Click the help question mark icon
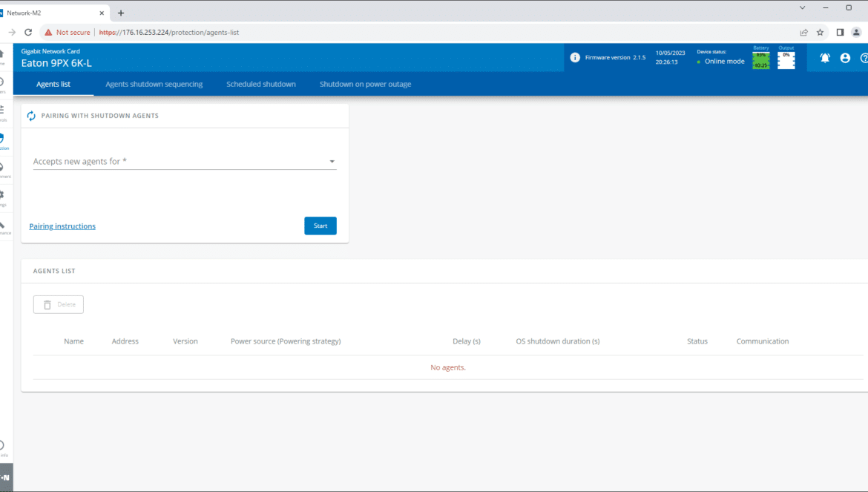Image resolution: width=868 pixels, height=492 pixels. point(864,58)
